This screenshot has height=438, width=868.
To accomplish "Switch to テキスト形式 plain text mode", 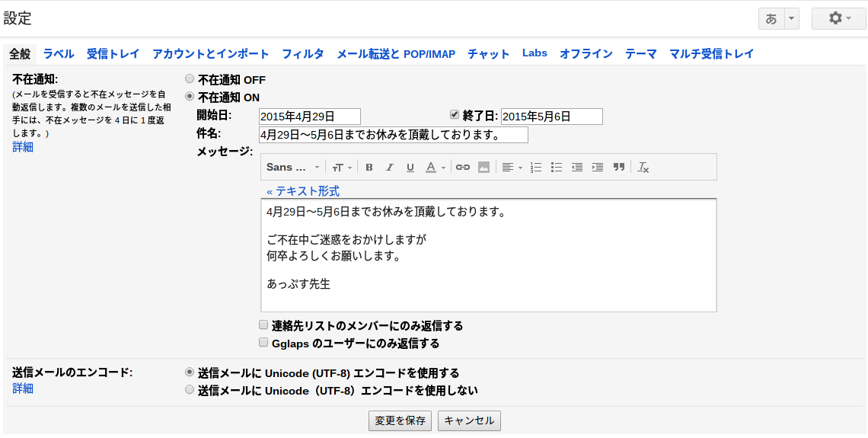I will point(303,192).
